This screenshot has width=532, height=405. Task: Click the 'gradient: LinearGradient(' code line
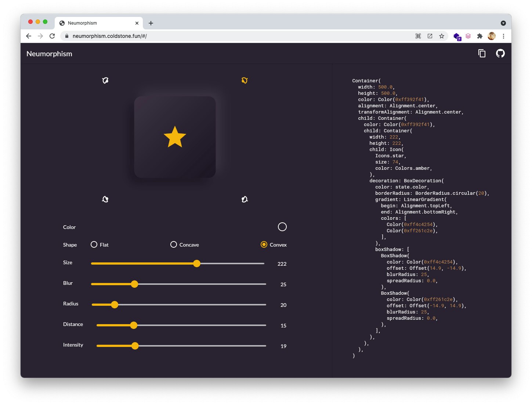pos(411,200)
